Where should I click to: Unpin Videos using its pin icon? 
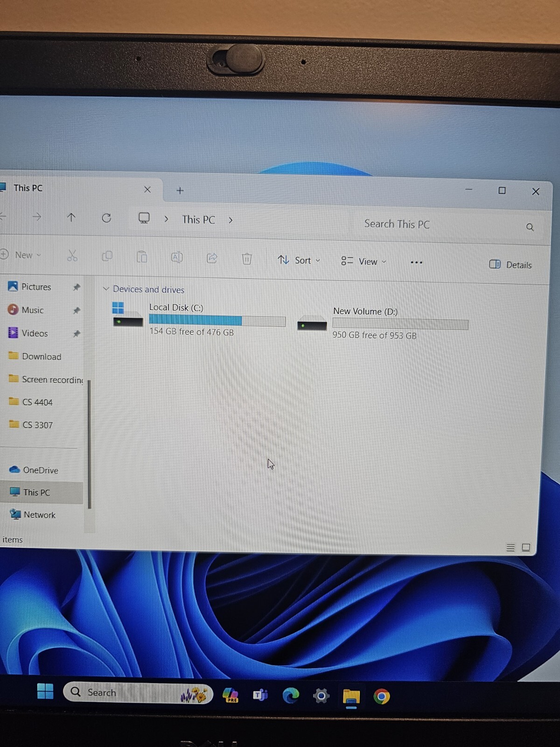(x=77, y=334)
